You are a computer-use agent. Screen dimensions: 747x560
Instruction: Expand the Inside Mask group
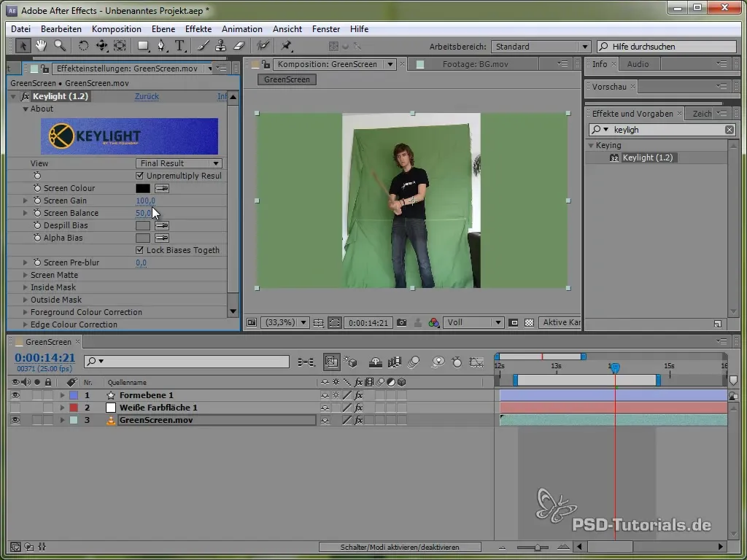click(26, 287)
